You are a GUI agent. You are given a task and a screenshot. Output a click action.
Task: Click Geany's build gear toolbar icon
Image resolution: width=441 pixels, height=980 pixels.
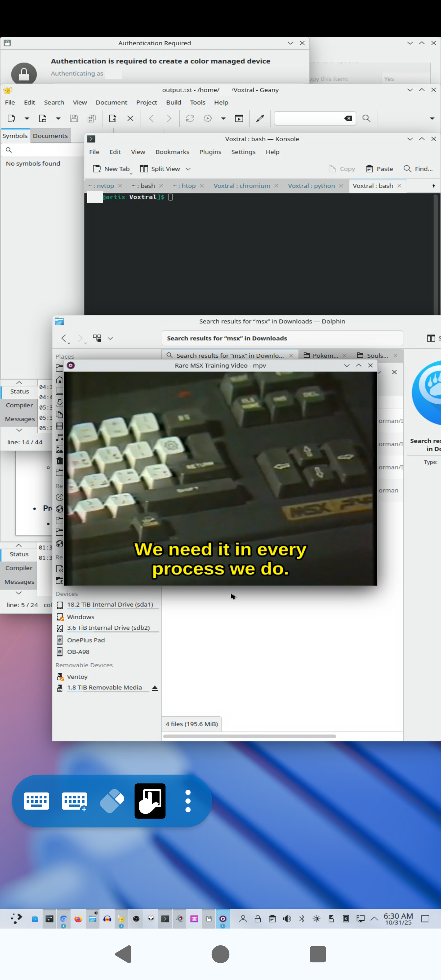208,118
